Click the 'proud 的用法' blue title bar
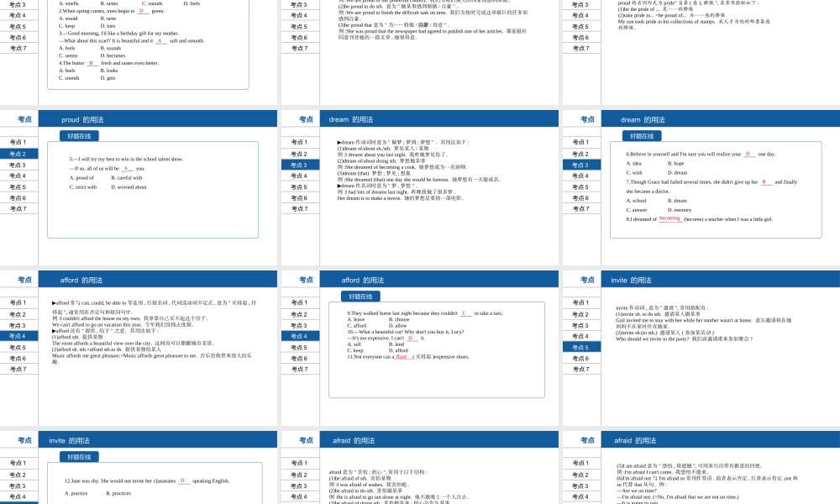 point(158,119)
